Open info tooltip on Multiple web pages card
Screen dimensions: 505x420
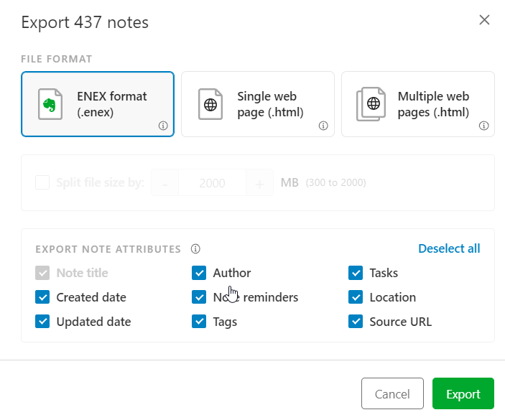pos(484,126)
